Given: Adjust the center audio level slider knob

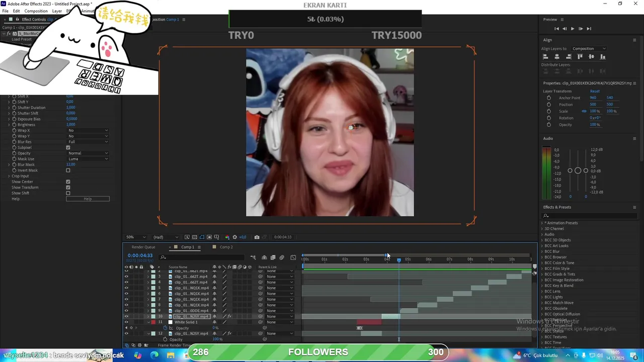Looking at the screenshot, I should [578, 171].
